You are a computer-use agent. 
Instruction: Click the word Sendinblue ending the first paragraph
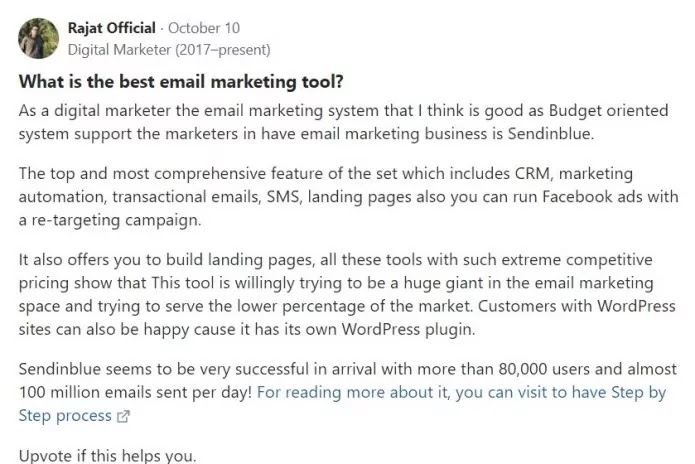[550, 133]
